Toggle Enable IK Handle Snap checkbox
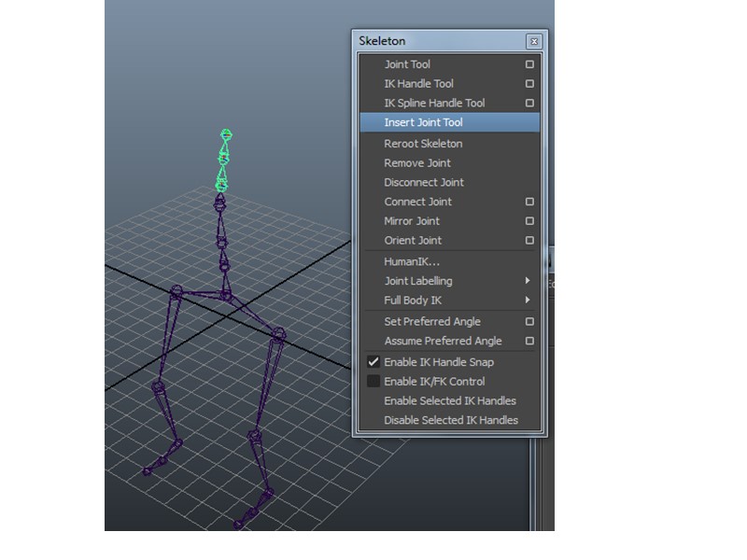The height and width of the screenshot is (560, 747). pyautogui.click(x=373, y=362)
